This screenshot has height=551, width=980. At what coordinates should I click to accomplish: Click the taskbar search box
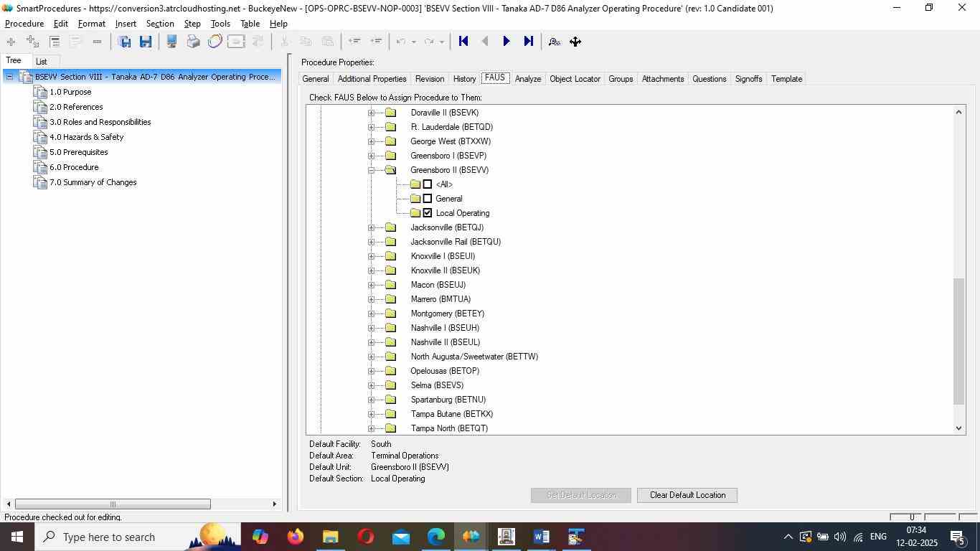point(136,537)
